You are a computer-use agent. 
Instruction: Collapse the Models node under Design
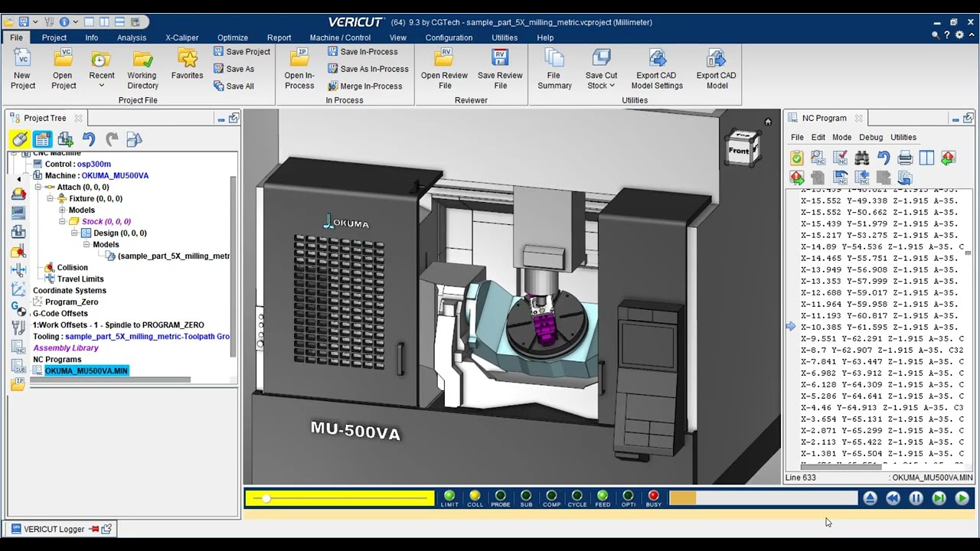coord(87,244)
